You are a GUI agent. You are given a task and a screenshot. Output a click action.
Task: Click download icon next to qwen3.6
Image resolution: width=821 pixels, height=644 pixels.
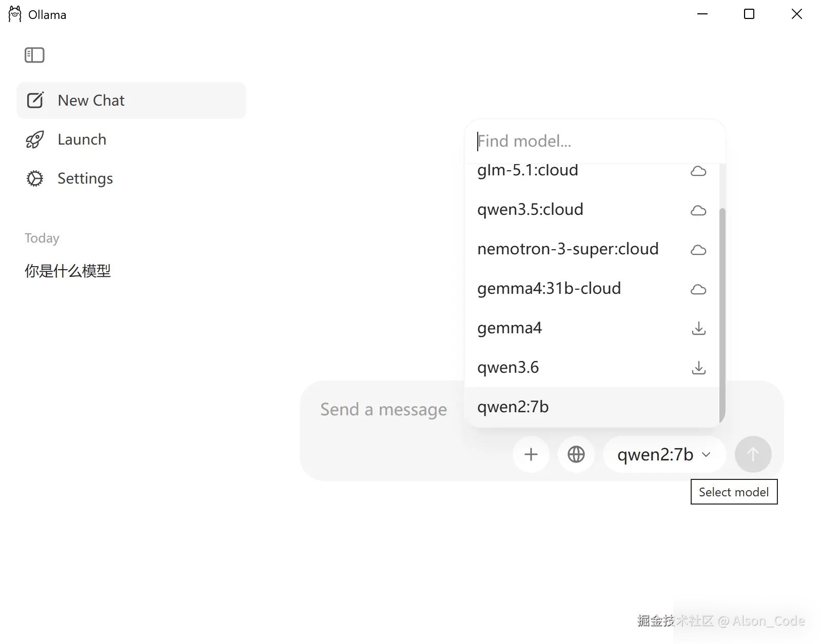point(698,368)
